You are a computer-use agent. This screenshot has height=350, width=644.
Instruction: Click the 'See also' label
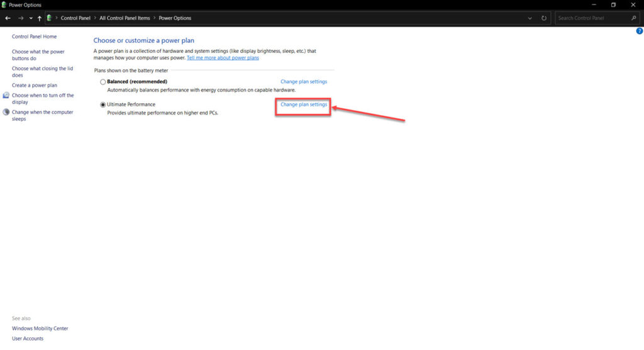[x=21, y=319]
